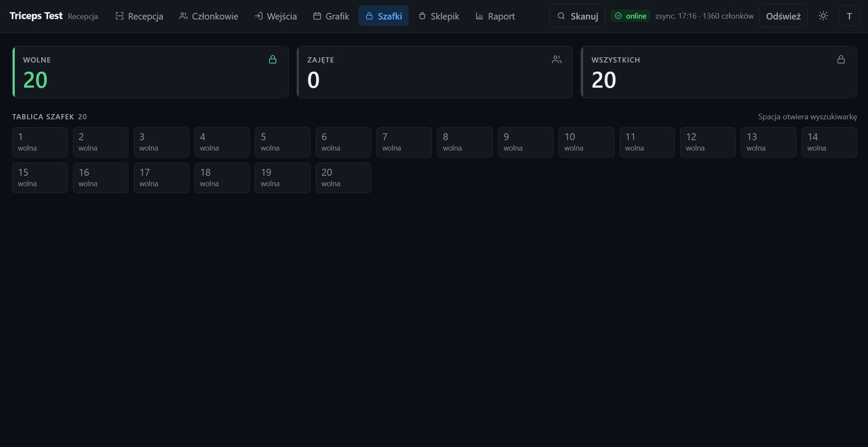Viewport: 868px width, 447px height.
Task: Click the green online check icon
Action: tap(618, 16)
